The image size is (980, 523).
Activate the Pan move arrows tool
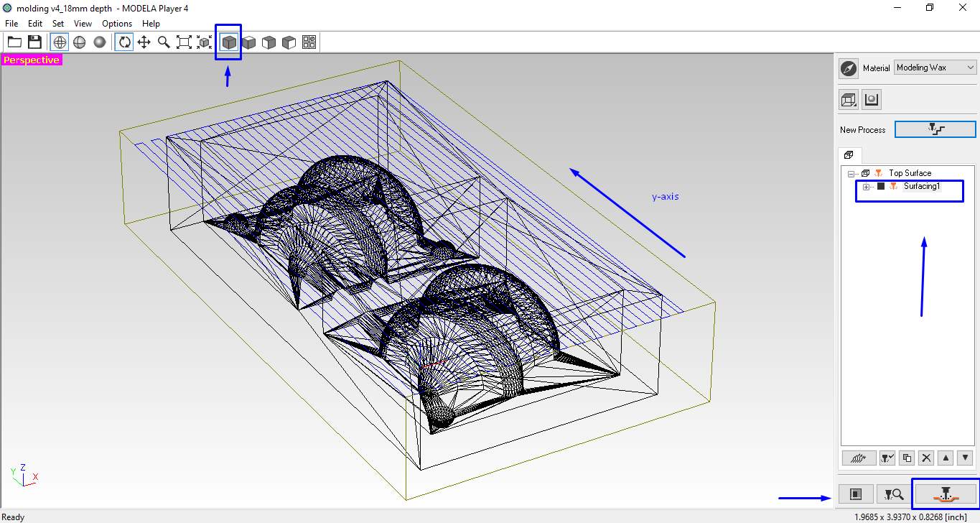144,42
